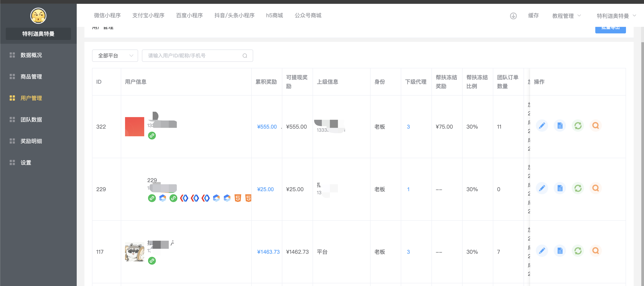This screenshot has width=644, height=286.
Task: Open 团队数据 in the sidebar
Action: click(31, 120)
